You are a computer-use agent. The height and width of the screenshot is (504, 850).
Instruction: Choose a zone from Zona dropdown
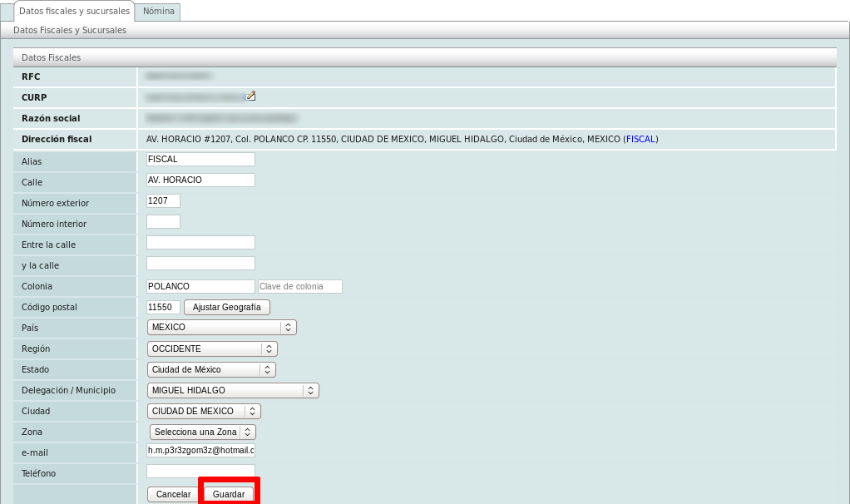click(203, 432)
